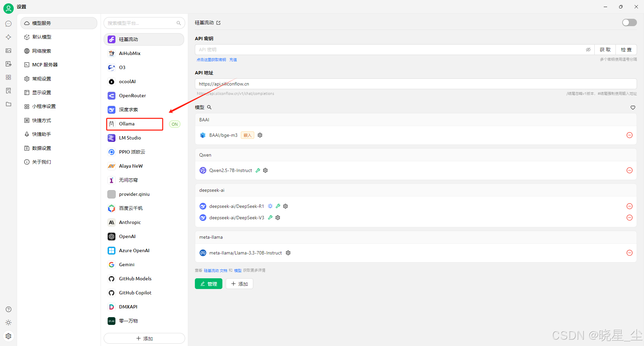This screenshot has height=346, width=644.
Task: Open the 网络搜索 settings section
Action: pos(59,51)
